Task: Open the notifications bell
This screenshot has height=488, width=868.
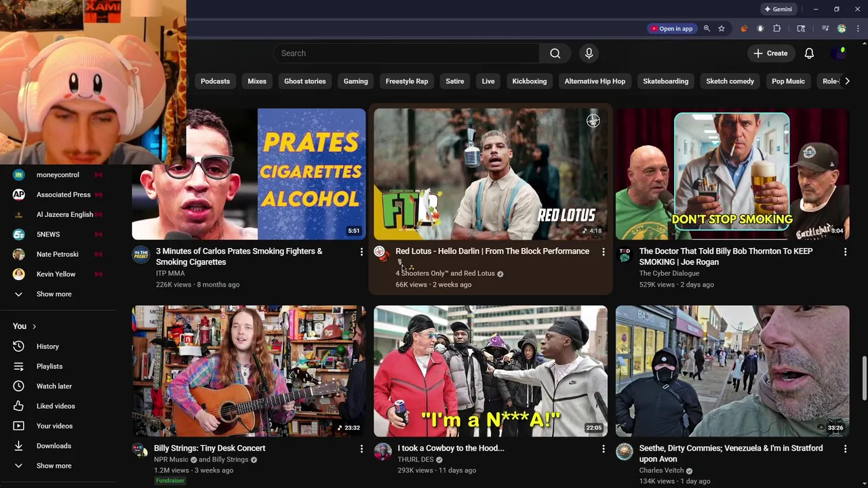Action: (809, 54)
